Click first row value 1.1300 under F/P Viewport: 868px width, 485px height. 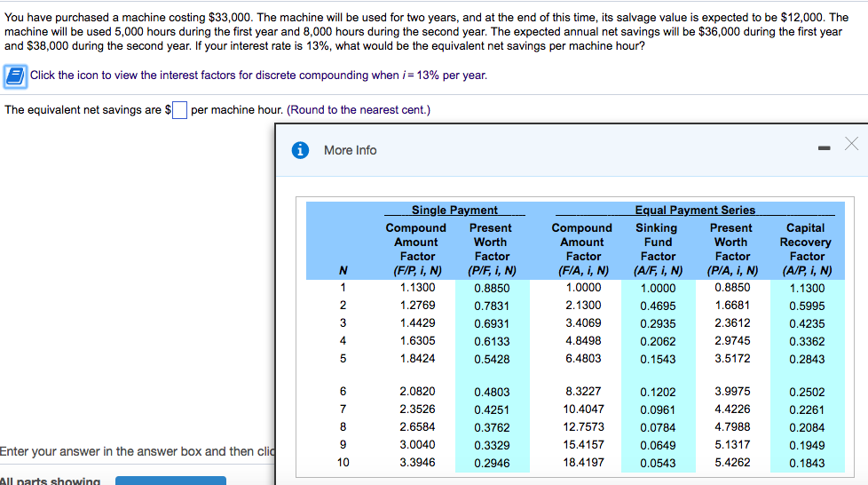pos(417,288)
